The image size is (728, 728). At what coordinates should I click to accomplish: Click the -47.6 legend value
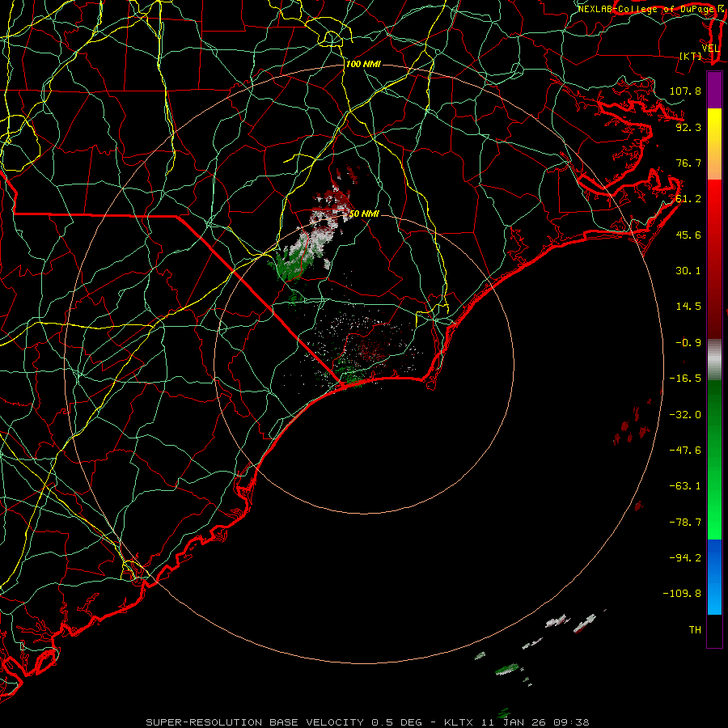pyautogui.click(x=685, y=451)
